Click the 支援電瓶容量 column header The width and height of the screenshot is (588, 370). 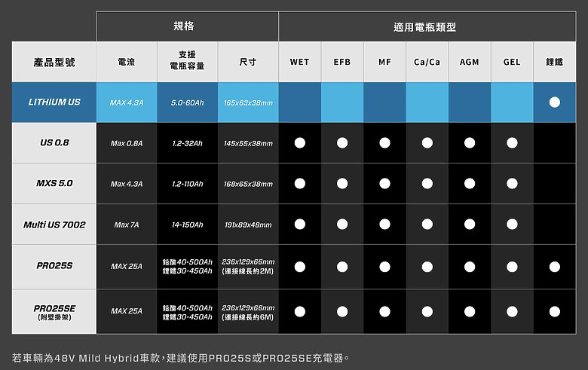(187, 62)
